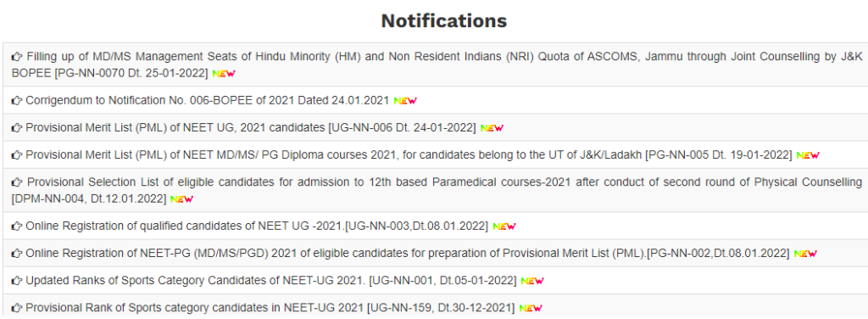868x319 pixels.
Task: Click the hand pointer icon beside Corrigendum notification
Action: (17, 101)
